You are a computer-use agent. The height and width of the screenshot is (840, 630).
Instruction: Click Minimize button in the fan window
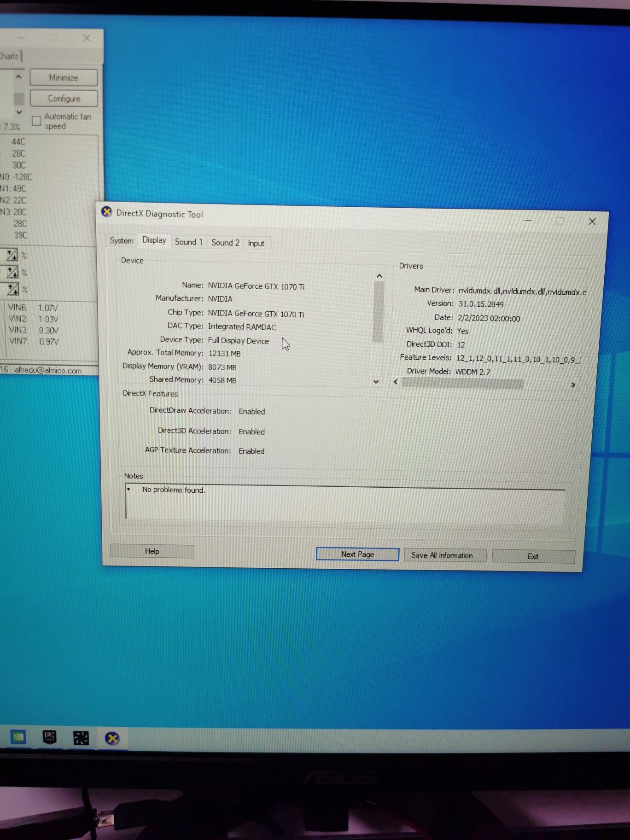(x=64, y=77)
